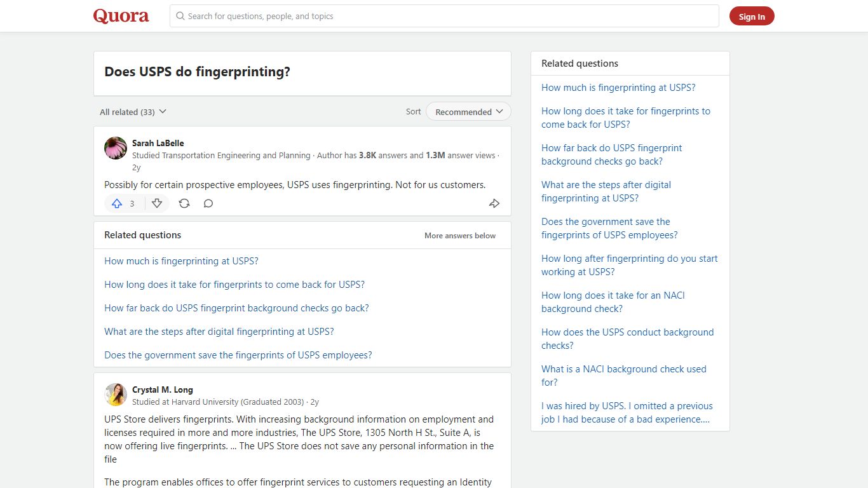Click 'More answers below' text
The height and width of the screenshot is (488, 868).
[x=460, y=236]
